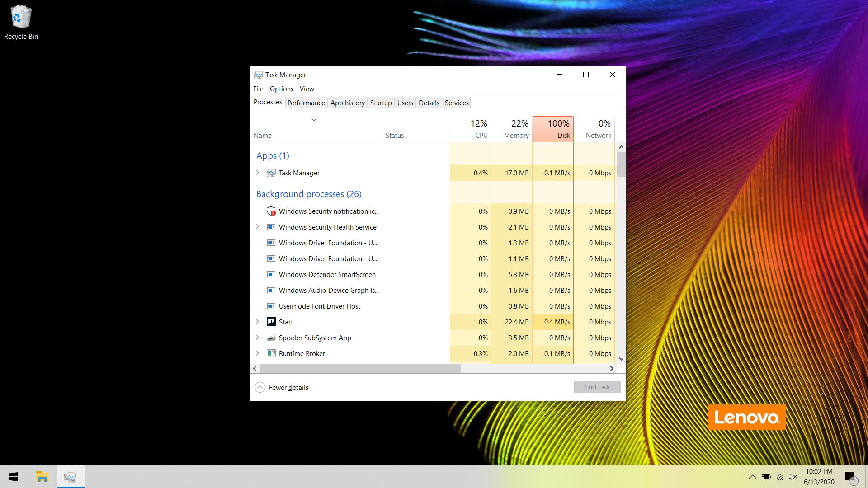This screenshot has height=488, width=868.
Task: Click Show desktop sliver at taskbar end
Action: coord(866,477)
